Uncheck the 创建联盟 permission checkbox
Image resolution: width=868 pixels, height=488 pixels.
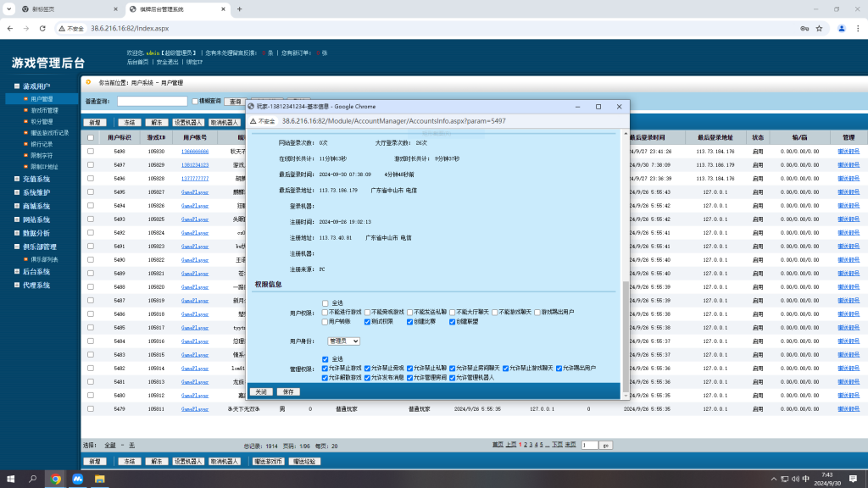[453, 322]
